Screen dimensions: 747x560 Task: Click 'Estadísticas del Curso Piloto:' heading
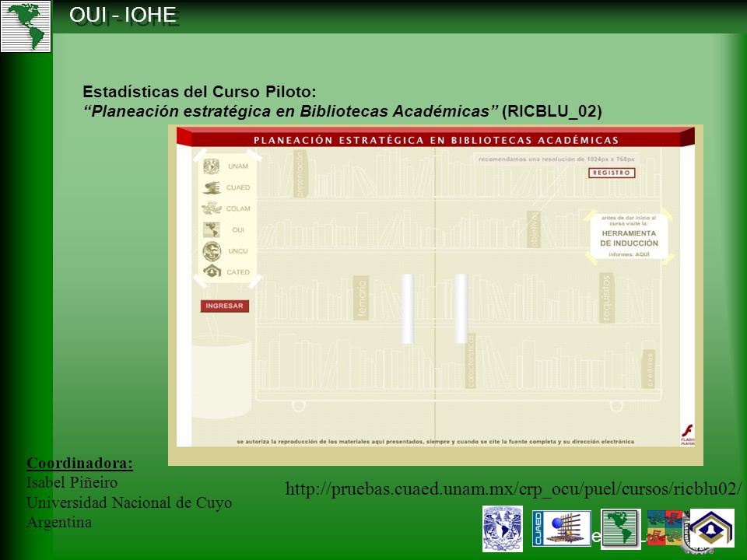[199, 92]
